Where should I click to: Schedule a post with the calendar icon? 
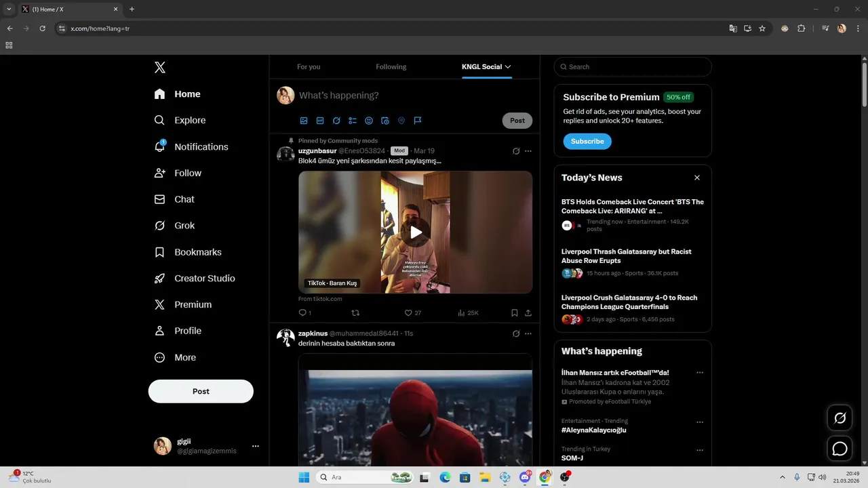385,121
